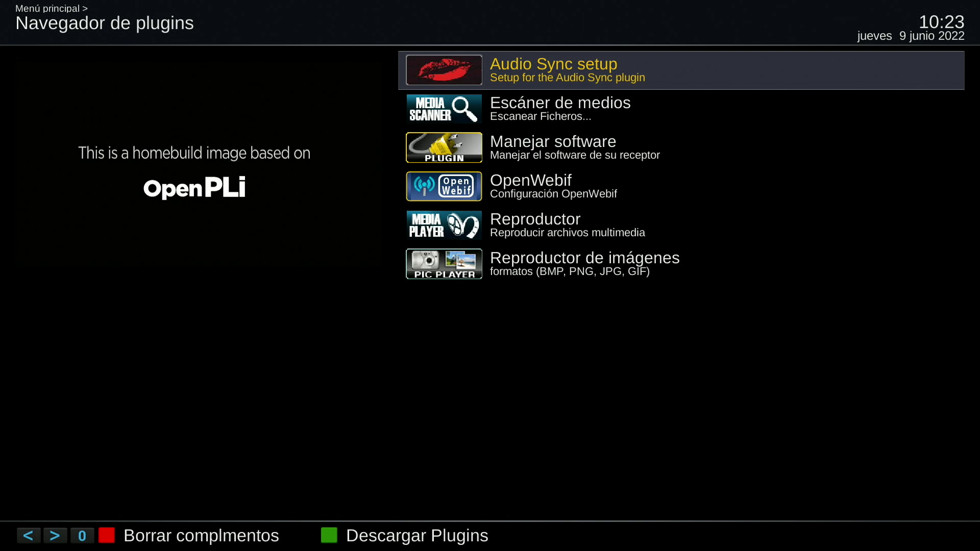Image resolution: width=980 pixels, height=551 pixels.
Task: Select the red lips Audio Sync icon
Action: coord(444,70)
